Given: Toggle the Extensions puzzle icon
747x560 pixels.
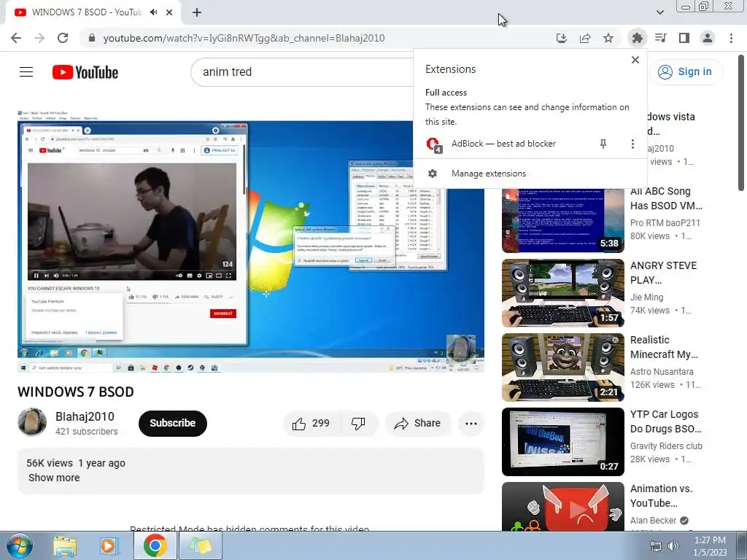Looking at the screenshot, I should tap(637, 38).
